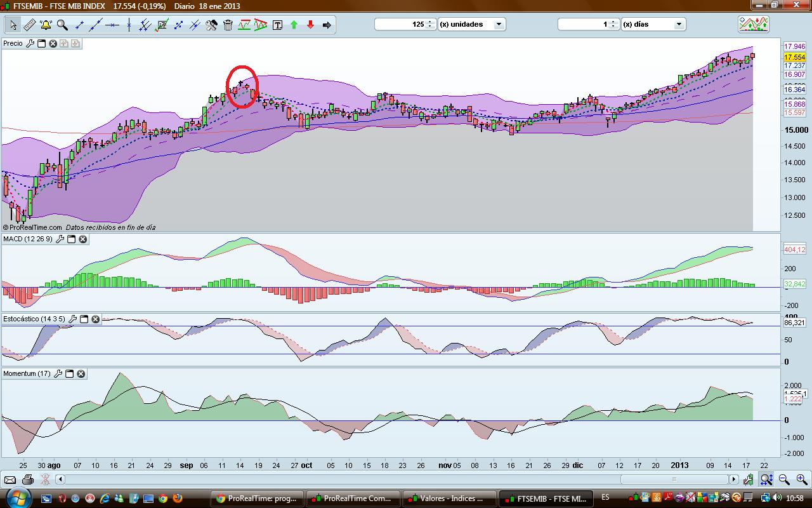Open Precio panel wrench settings
Screen dimensions: 812x508
pos(30,44)
